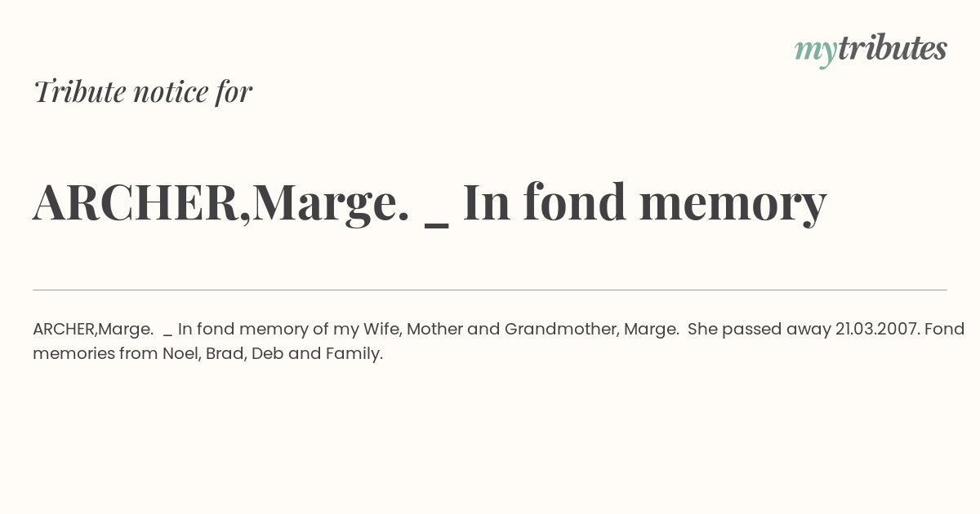Click the word "memory" in large heading
The height and width of the screenshot is (514, 980).
click(x=733, y=204)
